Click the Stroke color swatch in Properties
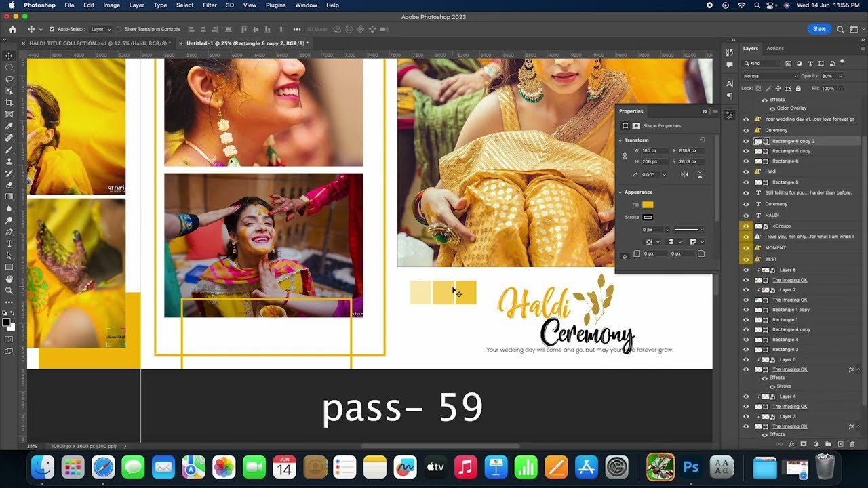This screenshot has width=868, height=488. pyautogui.click(x=648, y=217)
